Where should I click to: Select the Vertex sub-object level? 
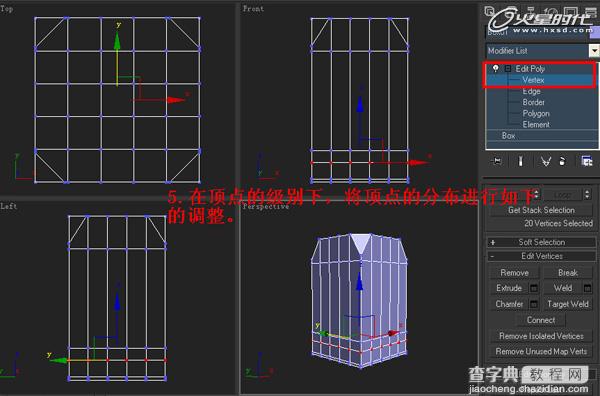533,80
